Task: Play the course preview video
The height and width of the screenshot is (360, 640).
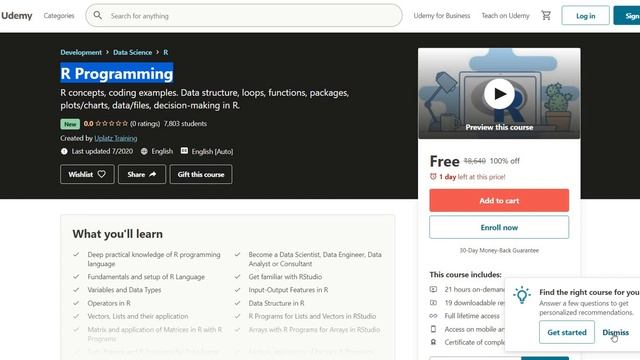Action: click(499, 94)
